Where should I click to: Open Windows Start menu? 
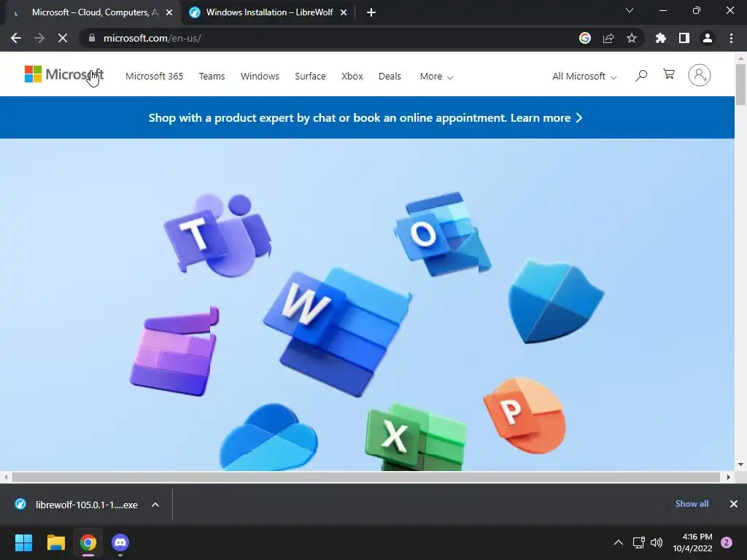[23, 542]
